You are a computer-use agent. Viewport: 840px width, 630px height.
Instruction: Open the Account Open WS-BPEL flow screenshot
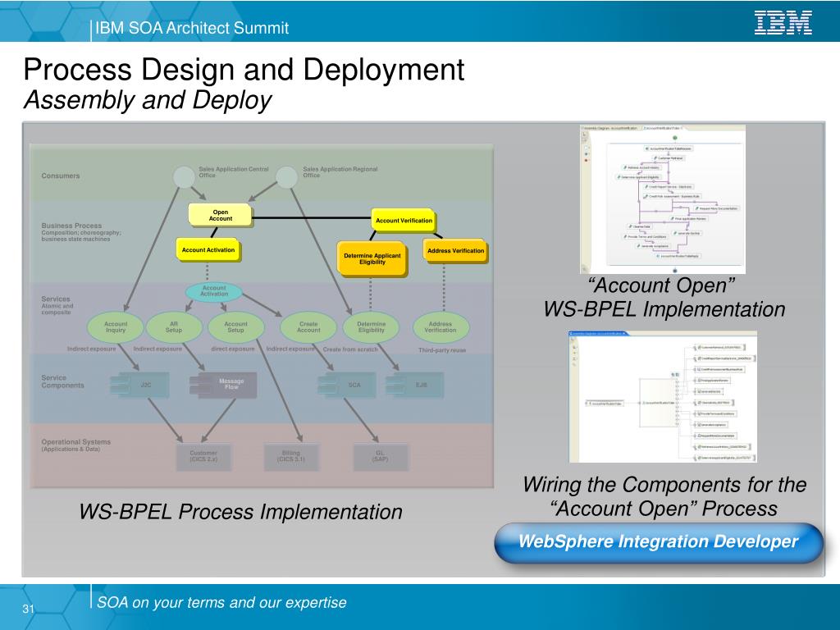[663, 199]
